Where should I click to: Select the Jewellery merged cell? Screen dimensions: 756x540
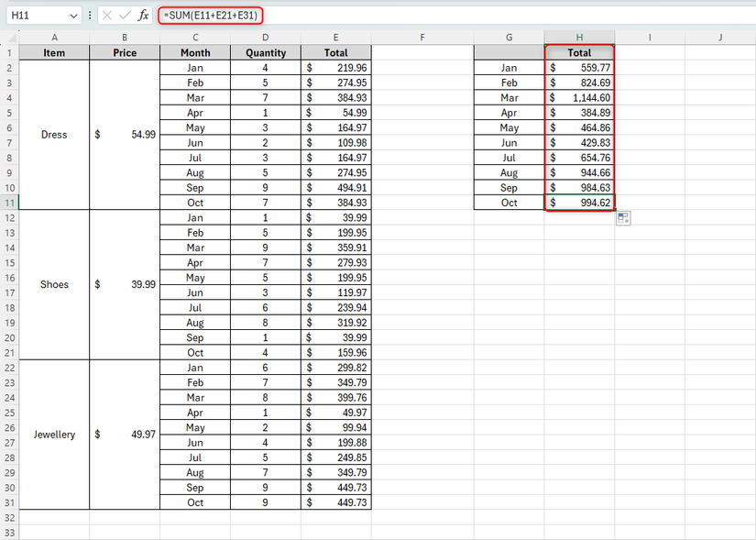pos(54,435)
